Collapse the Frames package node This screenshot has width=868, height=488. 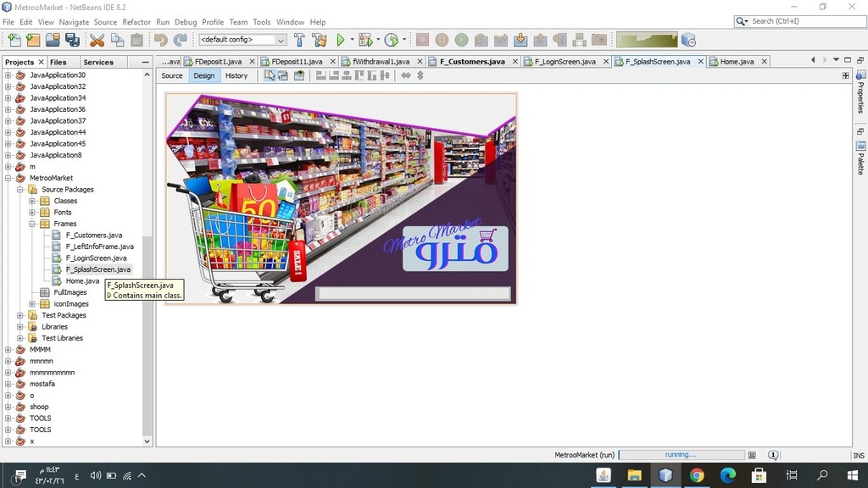[x=32, y=224]
